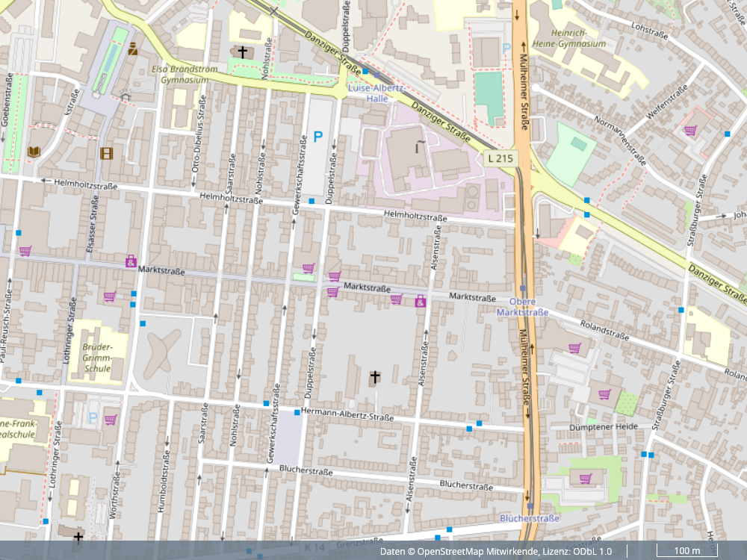Click the OpenStreetMap attribution text

click(x=495, y=552)
